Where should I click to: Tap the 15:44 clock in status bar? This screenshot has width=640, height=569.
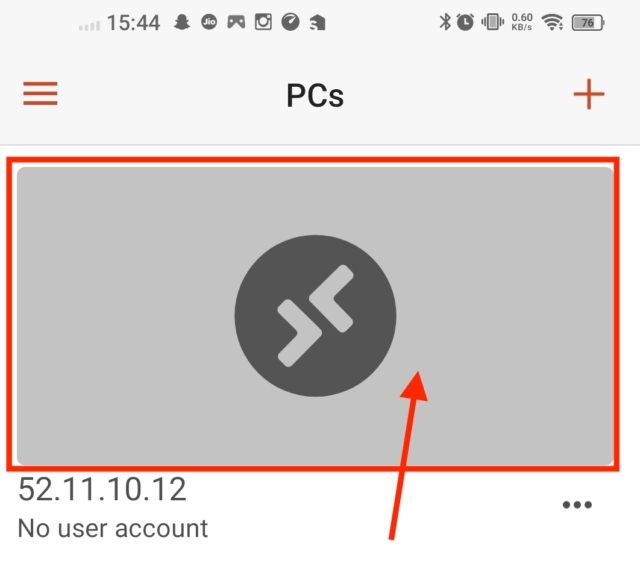(x=133, y=23)
